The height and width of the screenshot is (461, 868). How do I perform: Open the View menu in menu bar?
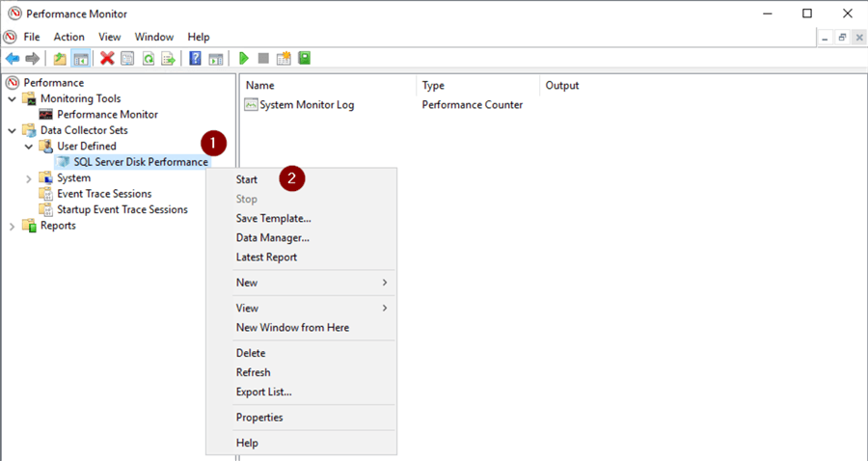point(110,37)
